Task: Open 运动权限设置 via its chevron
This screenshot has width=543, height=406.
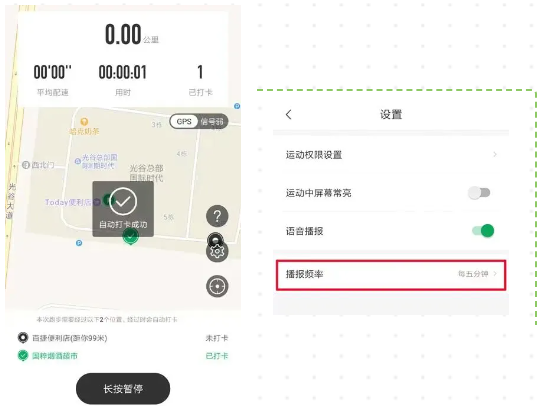Action: (495, 155)
